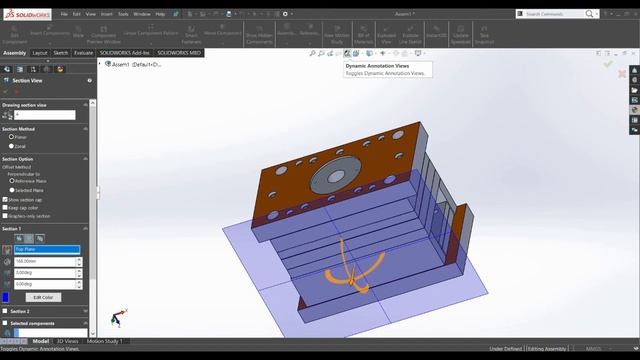Confirm Section View with green checkmark
Image resolution: width=640 pixels, height=360 pixels.
tap(6, 91)
